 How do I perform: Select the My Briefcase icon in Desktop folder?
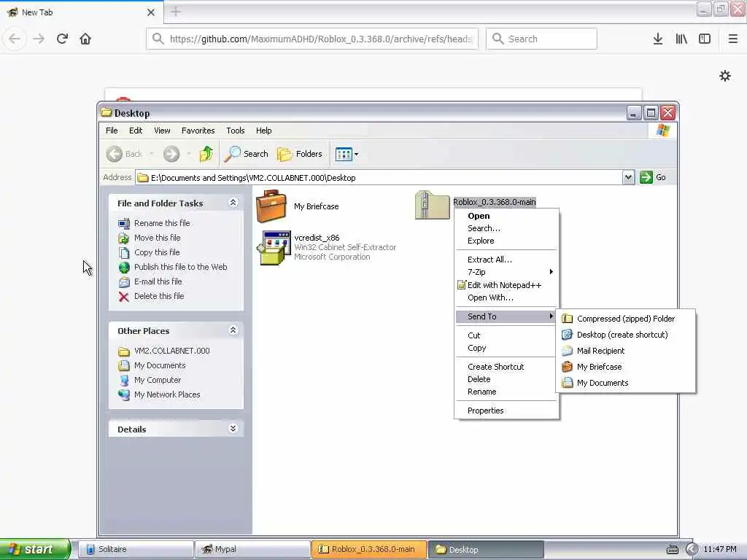point(271,206)
